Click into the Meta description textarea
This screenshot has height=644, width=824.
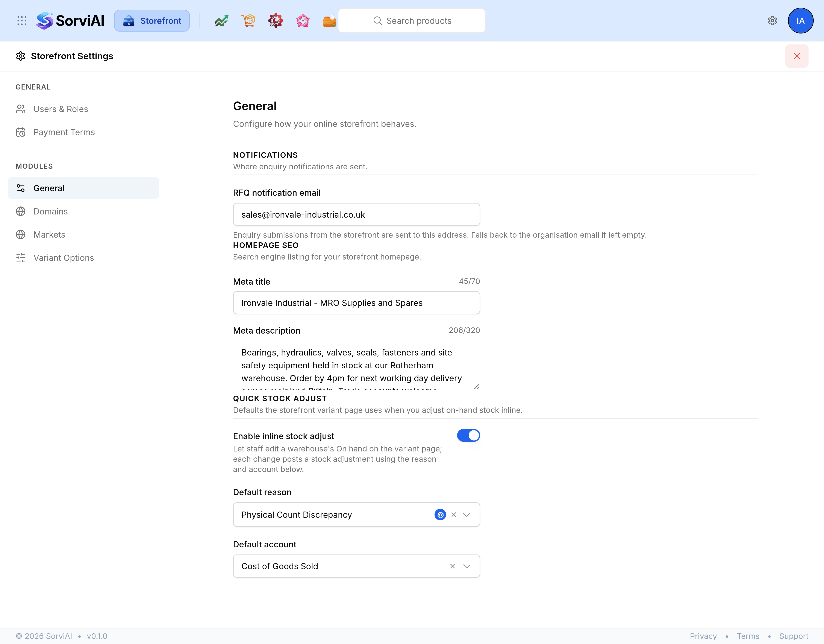357,365
